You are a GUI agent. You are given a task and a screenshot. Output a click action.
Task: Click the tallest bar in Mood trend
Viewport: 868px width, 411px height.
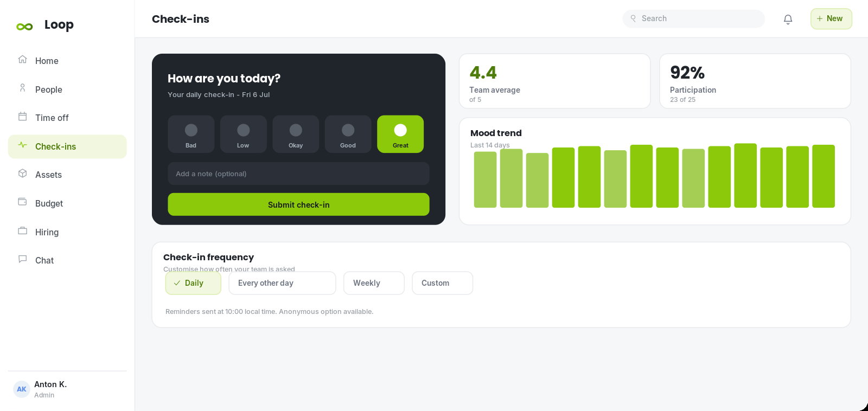[x=745, y=176]
